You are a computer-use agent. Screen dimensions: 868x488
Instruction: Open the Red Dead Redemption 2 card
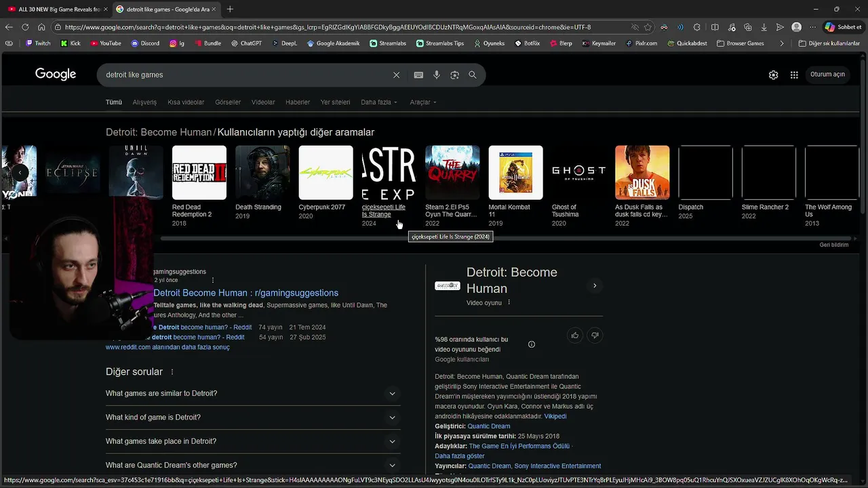[x=199, y=186]
